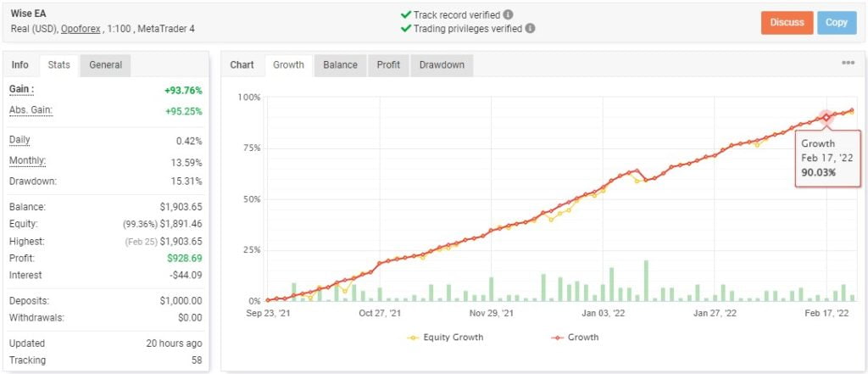Click info icon beside Trading privileges verified
The width and height of the screenshot is (868, 374).
530,28
